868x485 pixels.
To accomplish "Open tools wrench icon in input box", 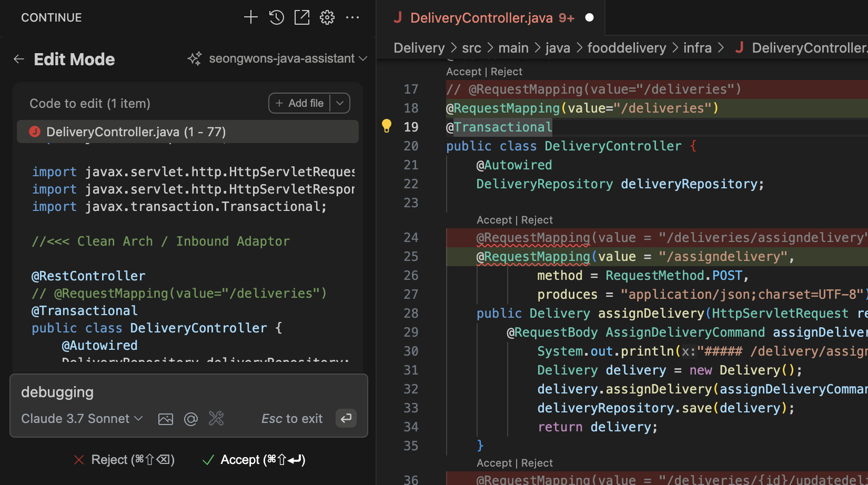I will pyautogui.click(x=216, y=419).
